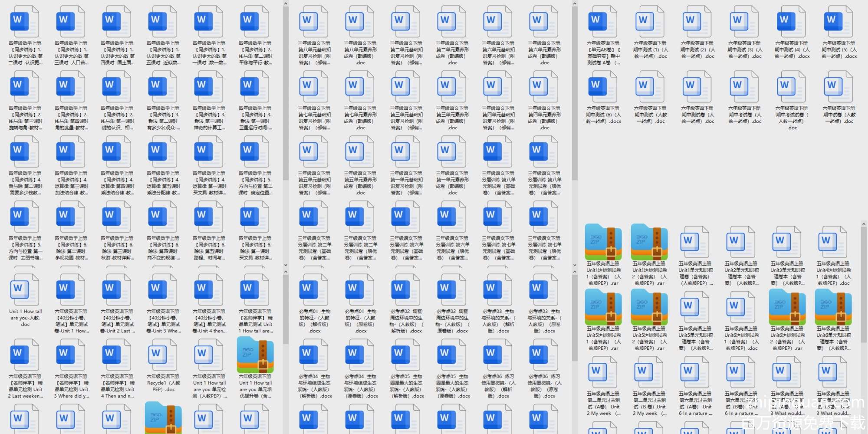Click Word icon for 必考点04 生物与环境组成生态系统 解析版
The height and width of the screenshot is (434, 868).
(314, 355)
